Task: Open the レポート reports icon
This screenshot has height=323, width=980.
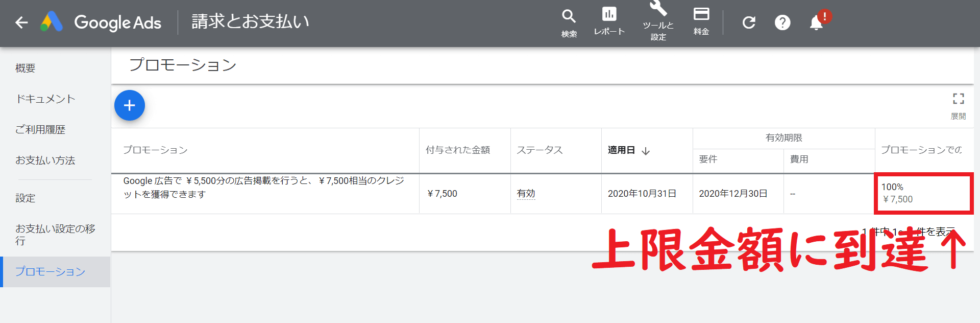Action: (x=609, y=21)
